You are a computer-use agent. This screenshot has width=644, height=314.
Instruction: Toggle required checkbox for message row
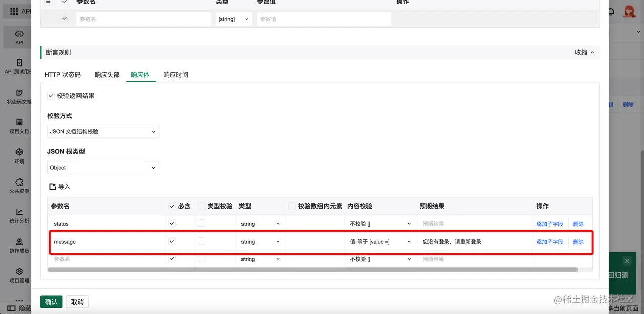point(172,241)
